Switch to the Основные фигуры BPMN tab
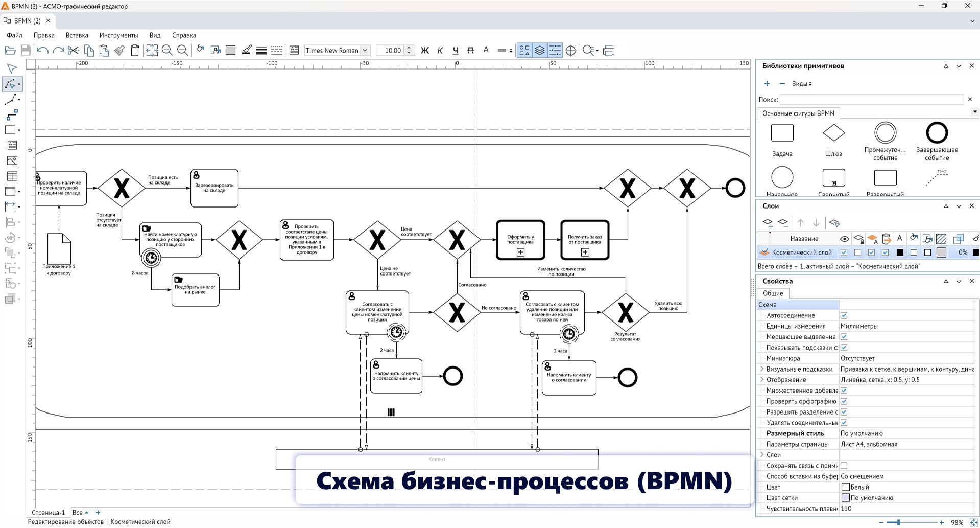 [x=798, y=113]
